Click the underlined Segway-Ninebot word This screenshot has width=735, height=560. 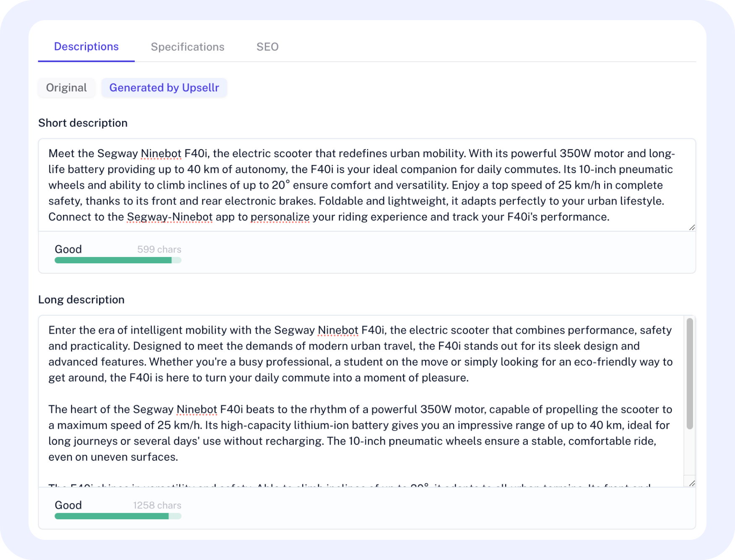169,217
